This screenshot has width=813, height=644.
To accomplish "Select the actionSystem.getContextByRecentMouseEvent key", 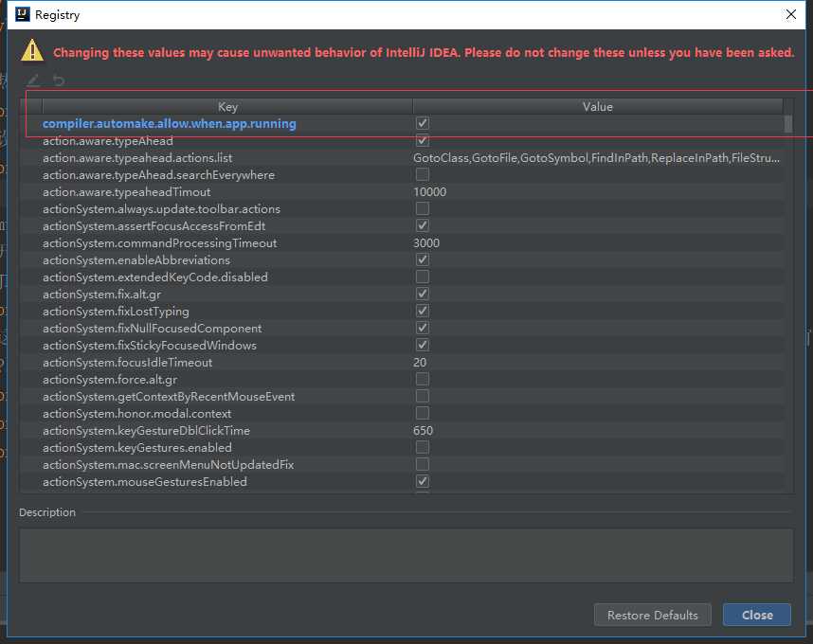I will pyautogui.click(x=169, y=397).
